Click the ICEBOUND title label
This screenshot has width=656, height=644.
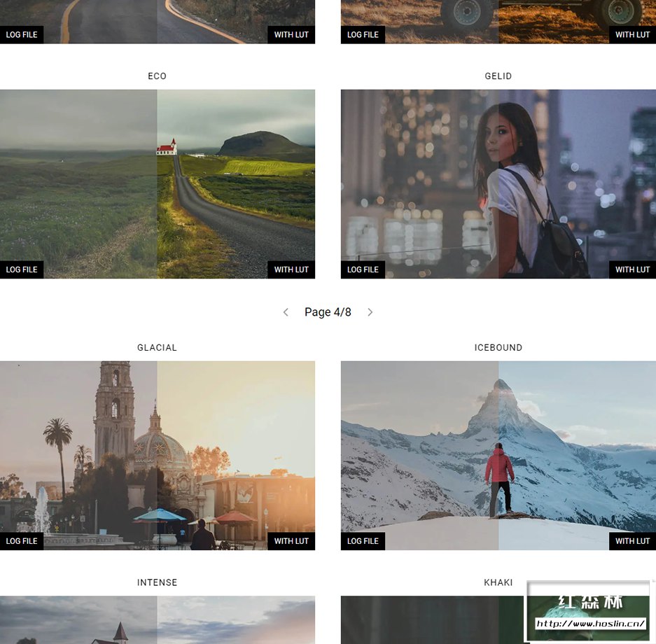tap(498, 347)
